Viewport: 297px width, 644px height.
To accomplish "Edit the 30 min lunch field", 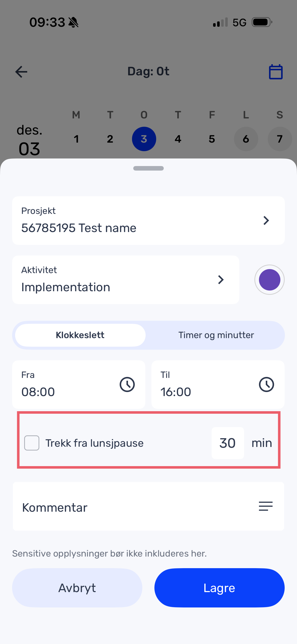I will click(228, 443).
